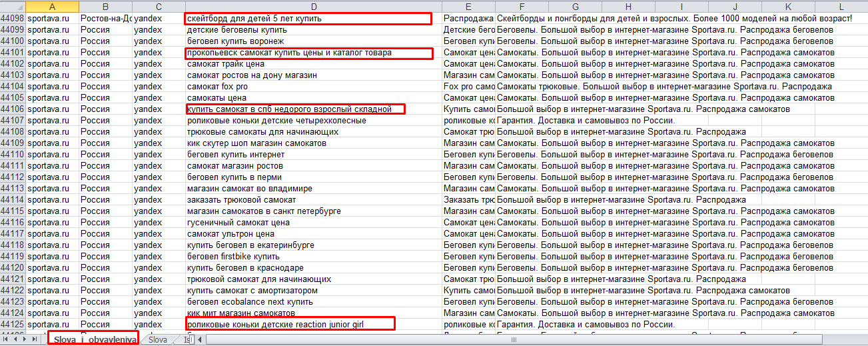This screenshot has width=868, height=346.
Task: Click cell 'скейтборд для детей 5 лет купить'
Action: tap(313, 19)
